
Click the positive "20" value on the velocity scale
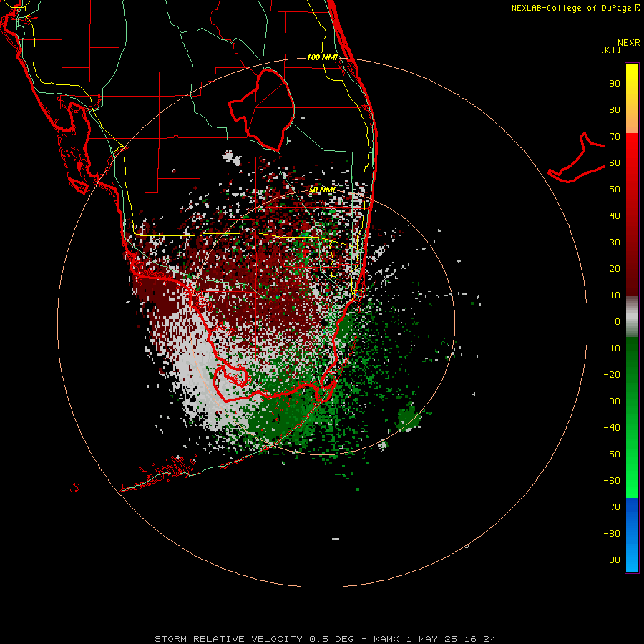click(615, 269)
